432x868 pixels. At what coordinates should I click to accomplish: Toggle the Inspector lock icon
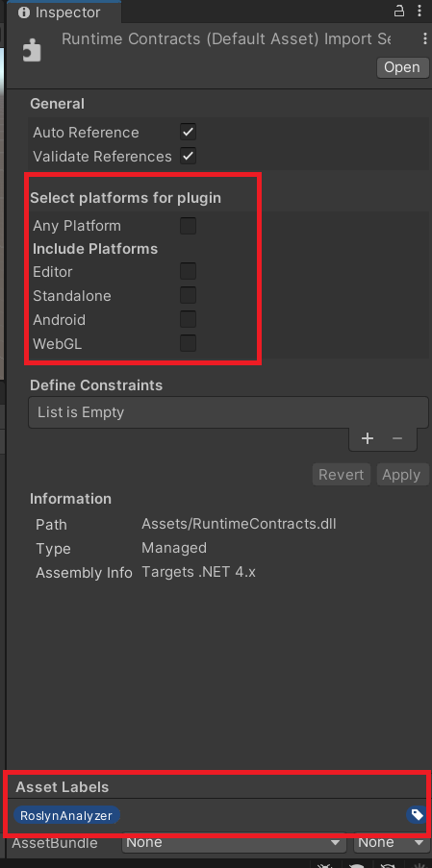click(398, 12)
